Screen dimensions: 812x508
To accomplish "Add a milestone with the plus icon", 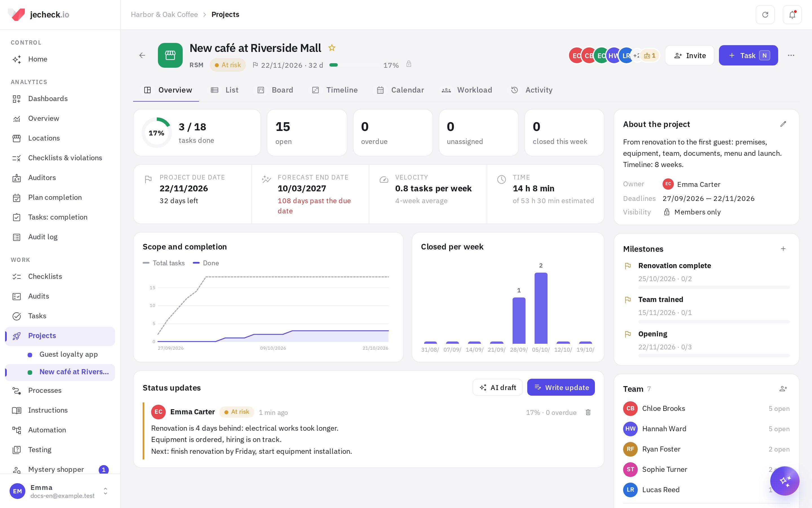I will click(783, 249).
